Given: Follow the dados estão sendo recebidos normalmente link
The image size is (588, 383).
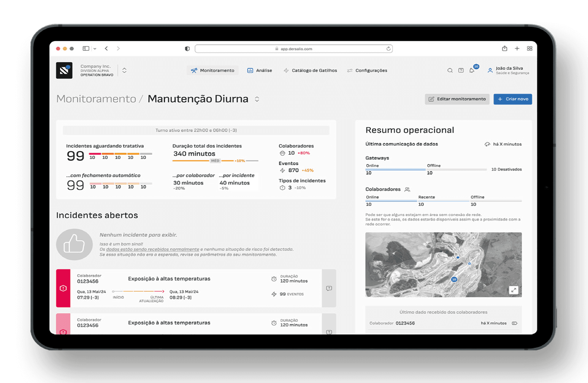Looking at the screenshot, I should click(153, 249).
